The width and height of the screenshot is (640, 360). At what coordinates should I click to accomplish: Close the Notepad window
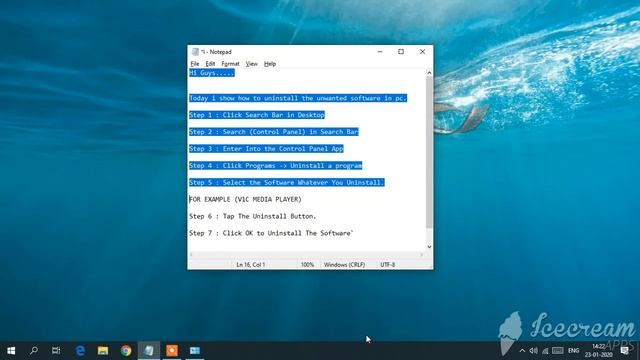[x=422, y=52]
